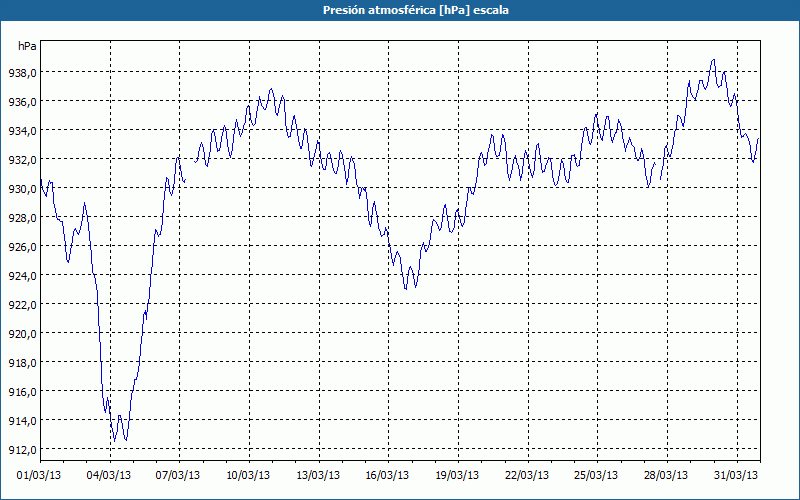The width and height of the screenshot is (800, 500).
Task: Click the 932,0 y-axis value
Action: [22, 160]
